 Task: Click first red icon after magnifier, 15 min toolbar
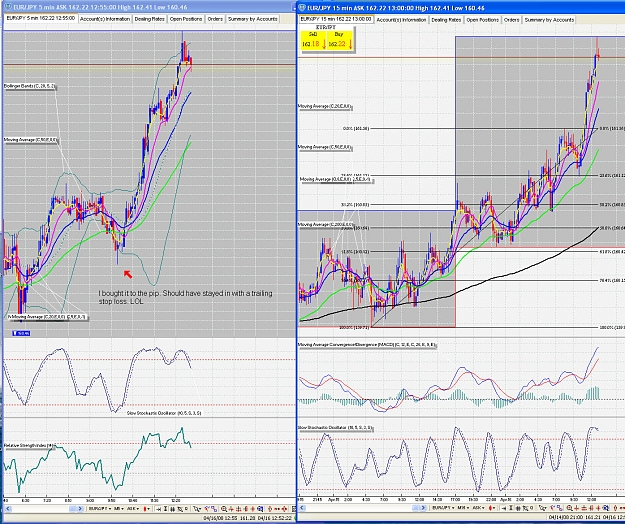576,508
